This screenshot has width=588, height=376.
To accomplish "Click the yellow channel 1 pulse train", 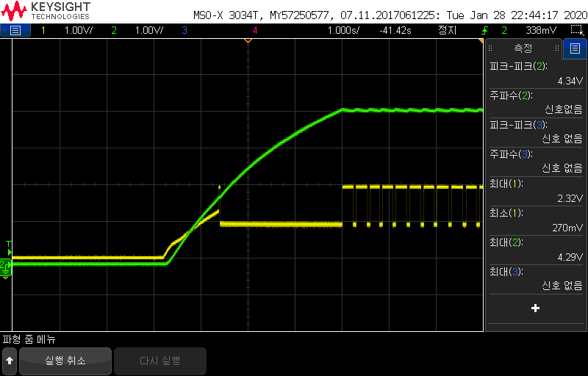I will (x=412, y=206).
